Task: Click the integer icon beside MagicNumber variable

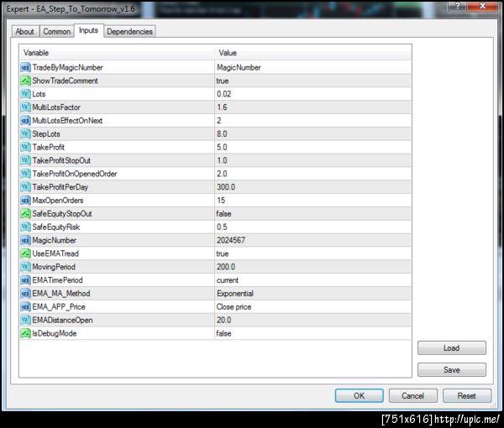Action: point(25,240)
